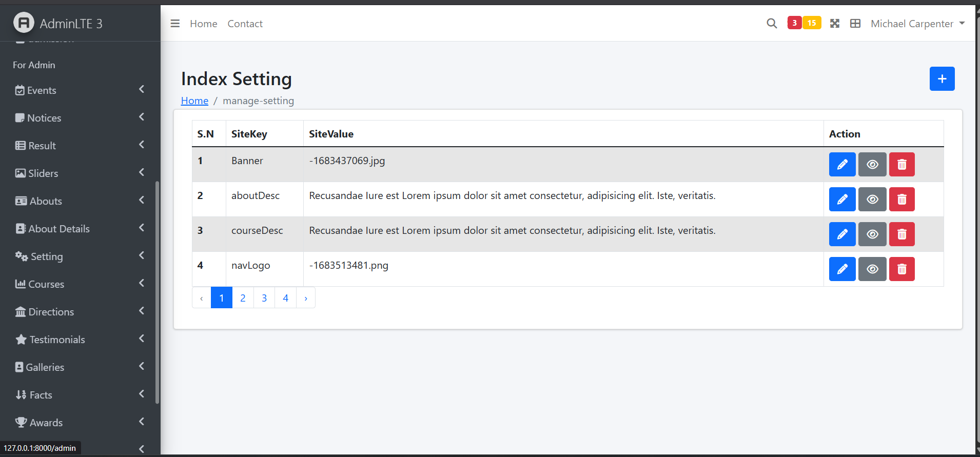Delete the navLogo row with trash icon

tap(902, 269)
